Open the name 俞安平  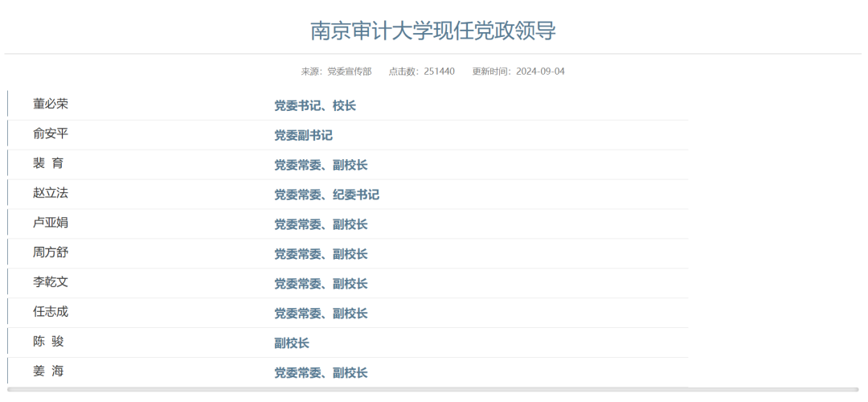click(x=51, y=134)
